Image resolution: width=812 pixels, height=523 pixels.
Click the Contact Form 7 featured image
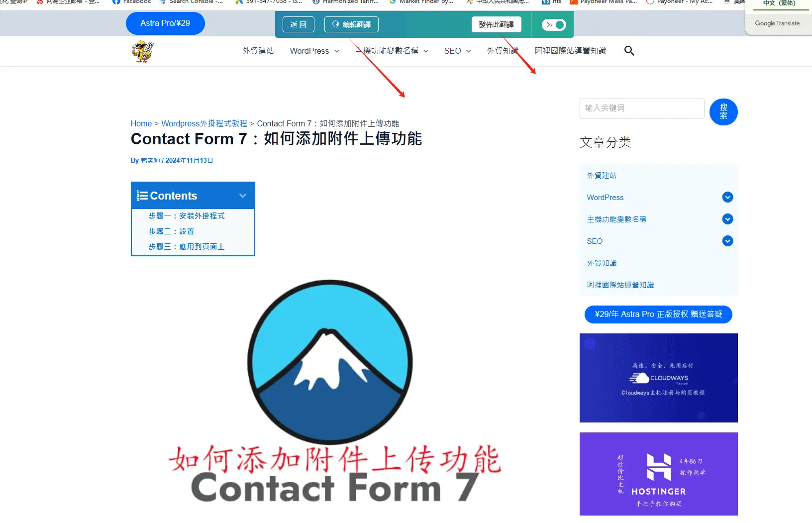[x=335, y=391]
